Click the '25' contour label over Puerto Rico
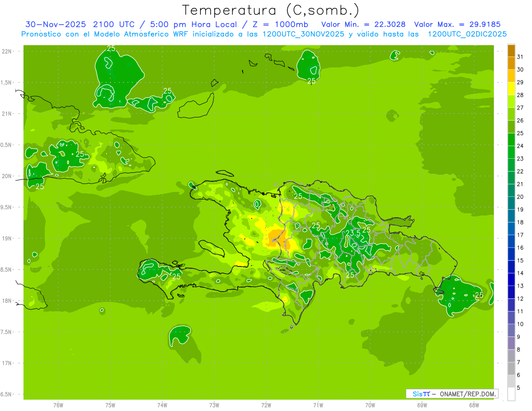The height and width of the screenshot is (411, 532). tap(479, 295)
